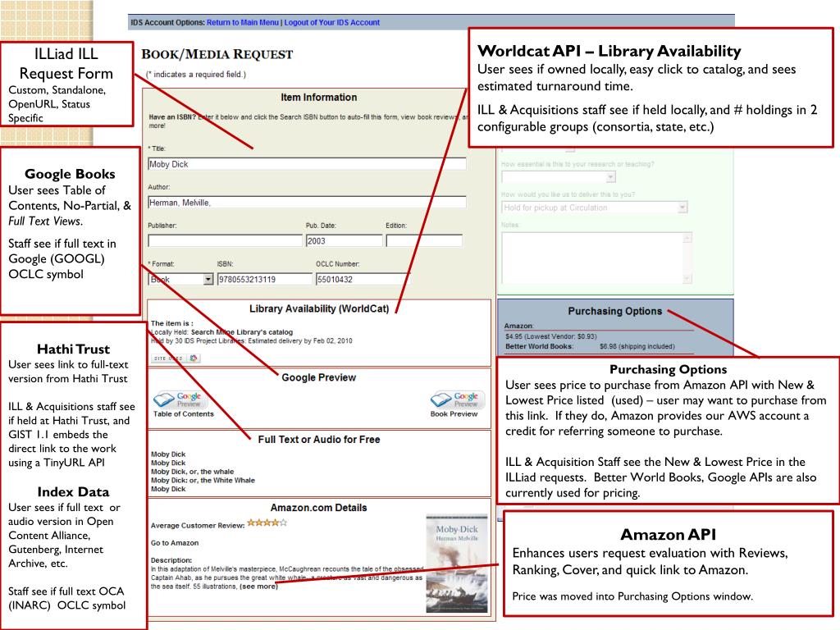Screen dimensions: 840x630
Task: Expand description with the (see more) link
Action: click(x=258, y=587)
